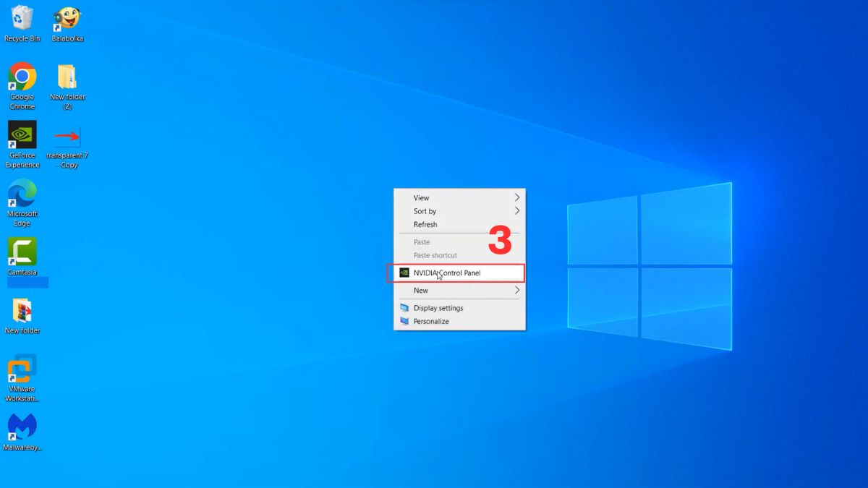Expand the Sort by submenu
Image resolution: width=868 pixels, height=488 pixels.
tap(425, 211)
